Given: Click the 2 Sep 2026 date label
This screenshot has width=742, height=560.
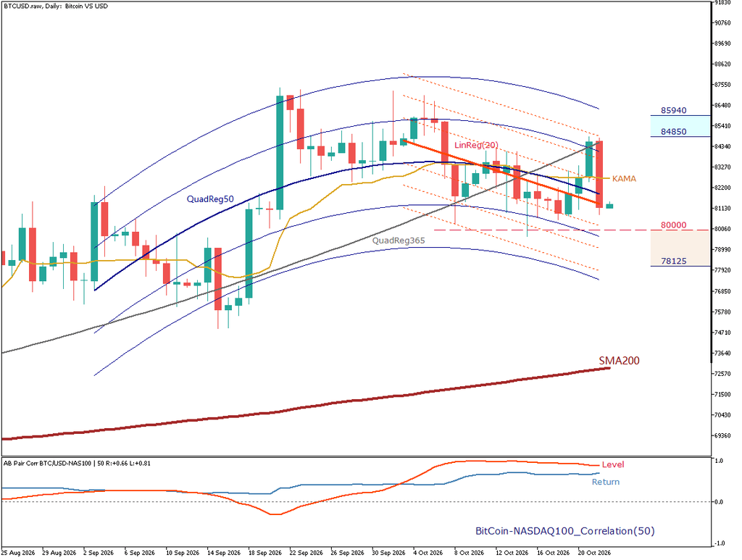Looking at the screenshot, I should pyautogui.click(x=99, y=553).
